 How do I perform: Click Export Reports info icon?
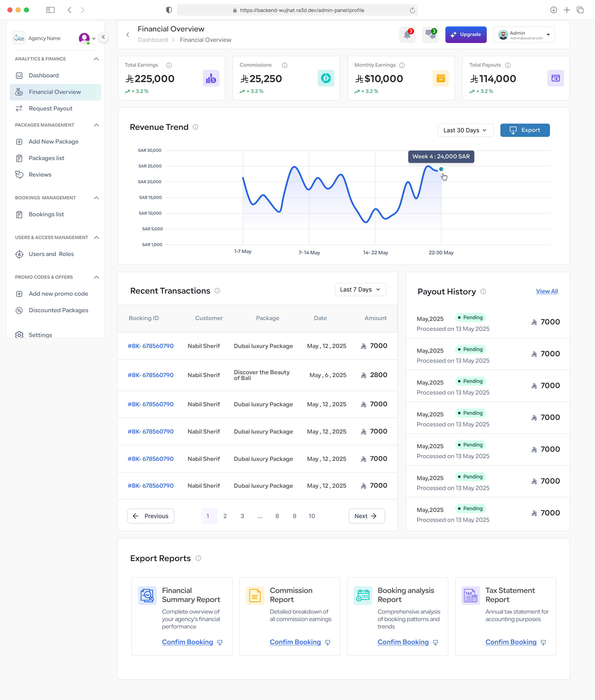[x=198, y=558]
